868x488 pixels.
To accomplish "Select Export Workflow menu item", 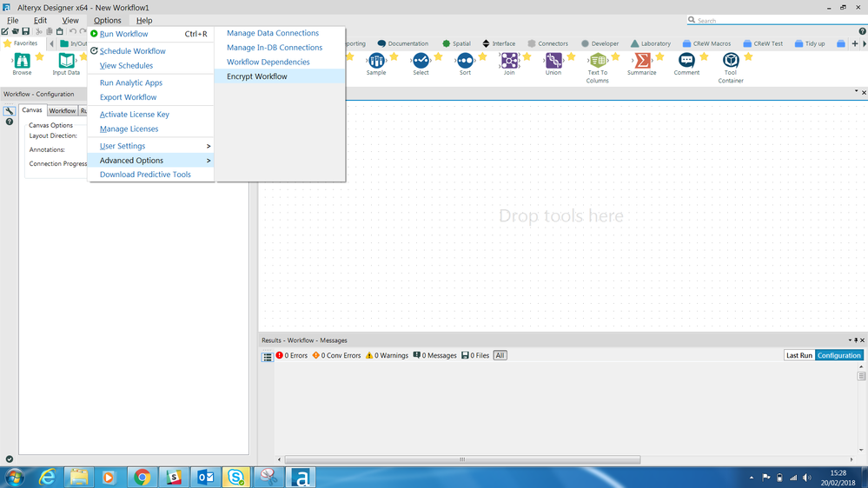I will point(150,97).
